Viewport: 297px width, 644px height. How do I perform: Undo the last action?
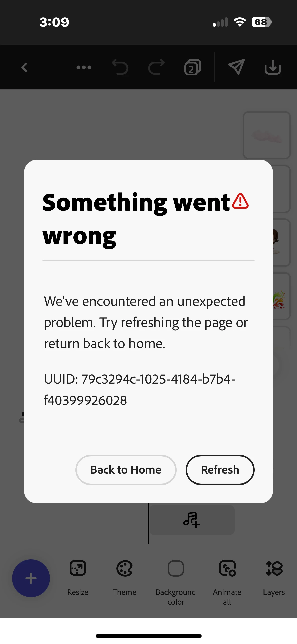(x=120, y=67)
